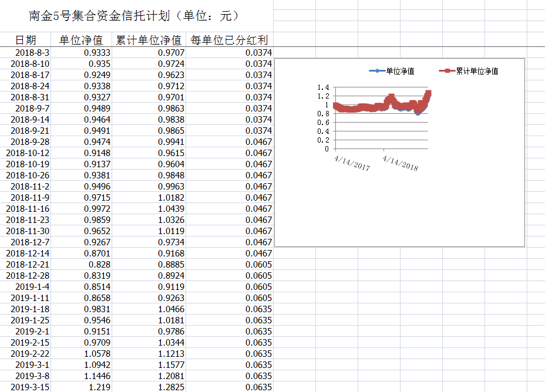The height and width of the screenshot is (392, 545).
Task: Select the date cell 2018-11-30
Action: click(x=25, y=231)
